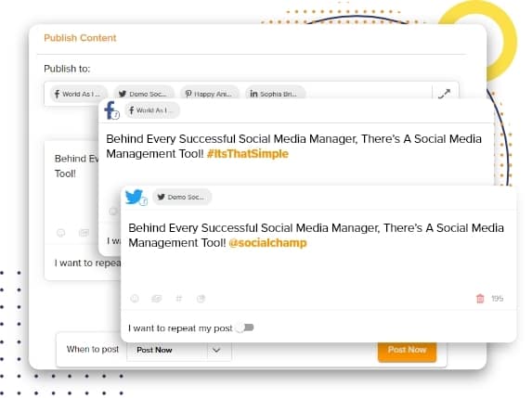Click the media gallery icon in the Twitter card

coord(156,299)
